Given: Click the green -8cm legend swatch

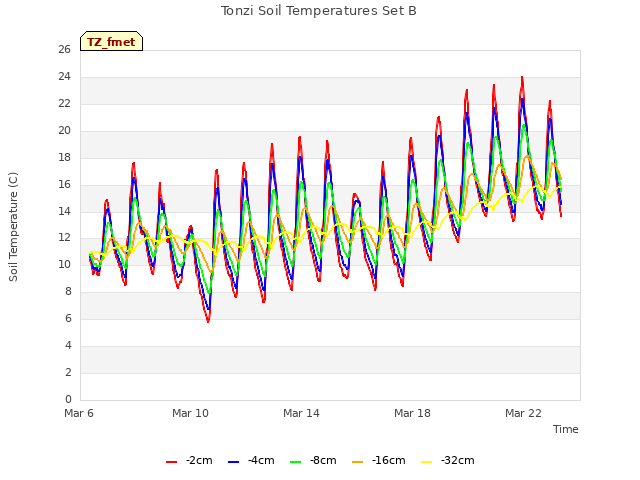Looking at the screenshot, I should [x=296, y=462].
